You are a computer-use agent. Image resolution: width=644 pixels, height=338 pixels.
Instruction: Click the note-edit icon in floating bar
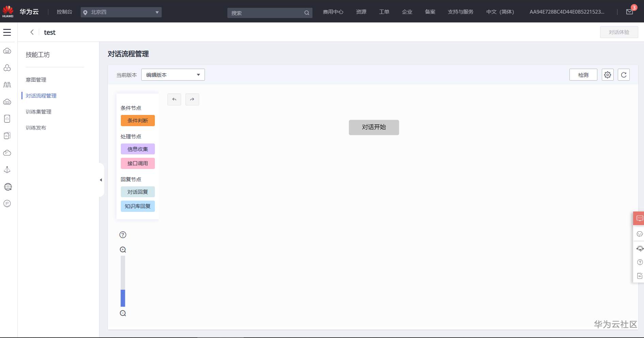pyautogui.click(x=640, y=276)
